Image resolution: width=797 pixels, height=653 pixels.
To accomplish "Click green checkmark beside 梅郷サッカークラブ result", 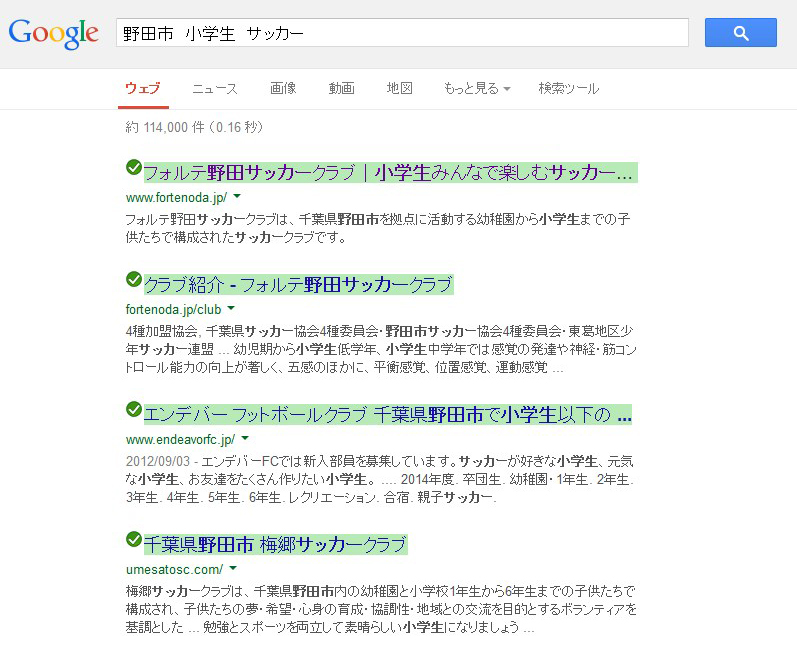I will 134,539.
